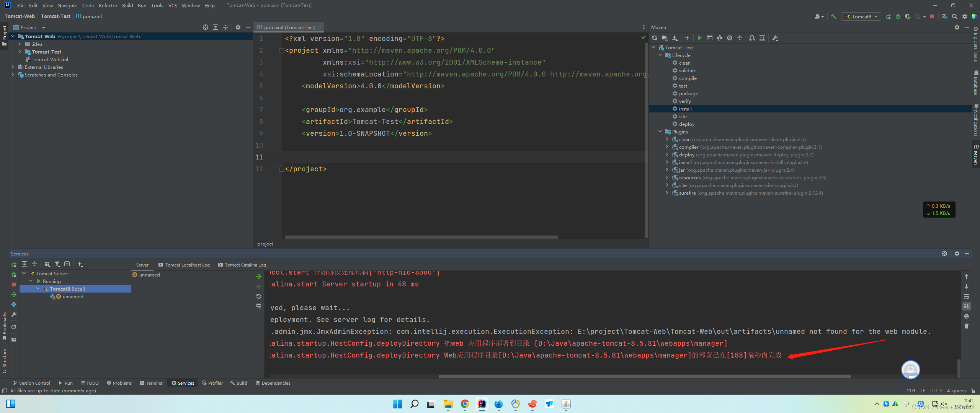Collapse the Lifecycle node in Maven
Viewport: 980px width, 413px height.
click(660, 55)
